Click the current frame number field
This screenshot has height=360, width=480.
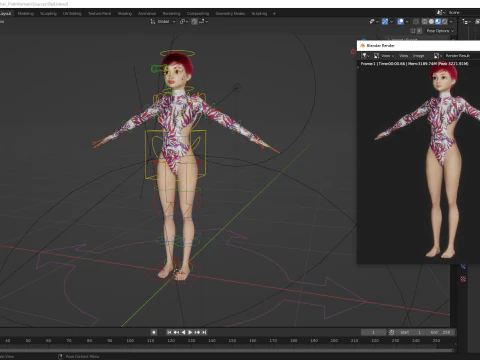tap(373, 332)
